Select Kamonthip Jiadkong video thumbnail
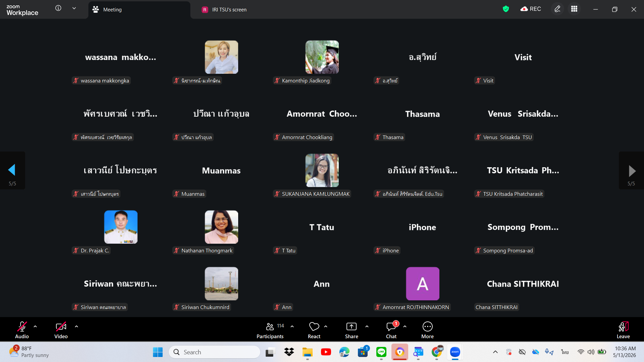The height and width of the screenshot is (362, 644). pyautogui.click(x=322, y=57)
